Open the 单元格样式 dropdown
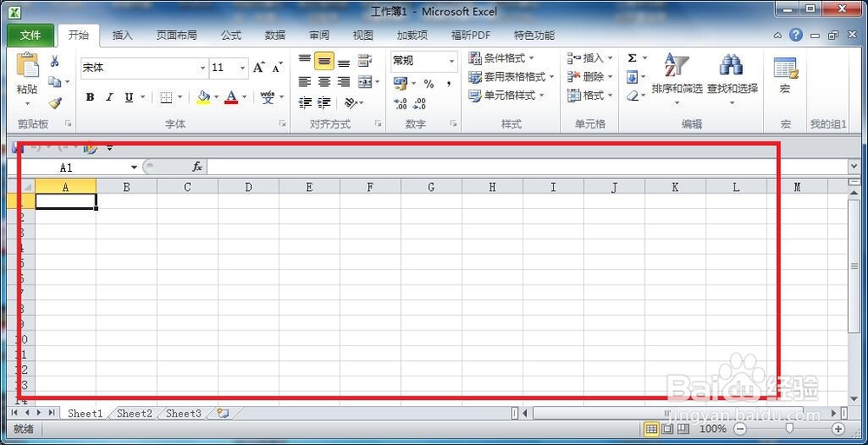868x445 pixels. click(x=506, y=95)
